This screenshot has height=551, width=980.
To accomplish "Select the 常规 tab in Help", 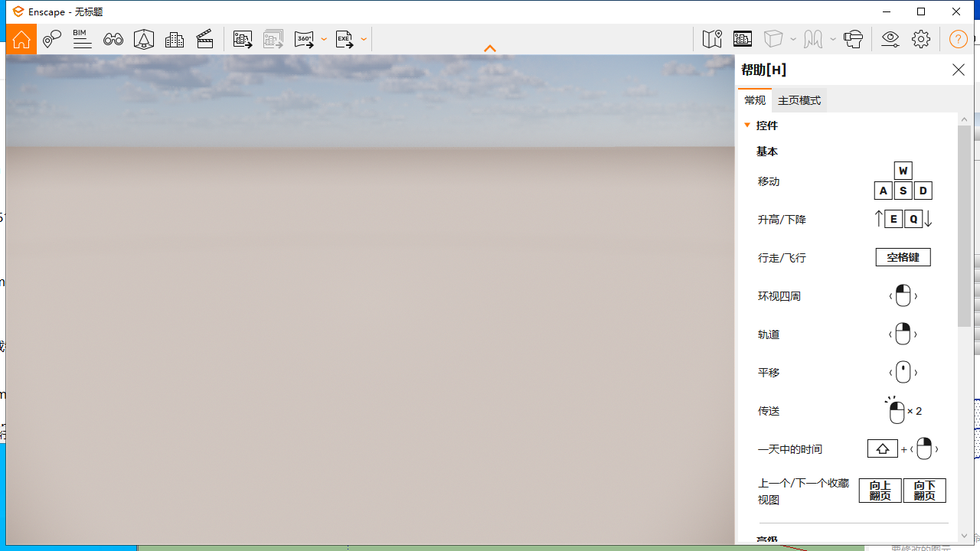I will pyautogui.click(x=755, y=99).
